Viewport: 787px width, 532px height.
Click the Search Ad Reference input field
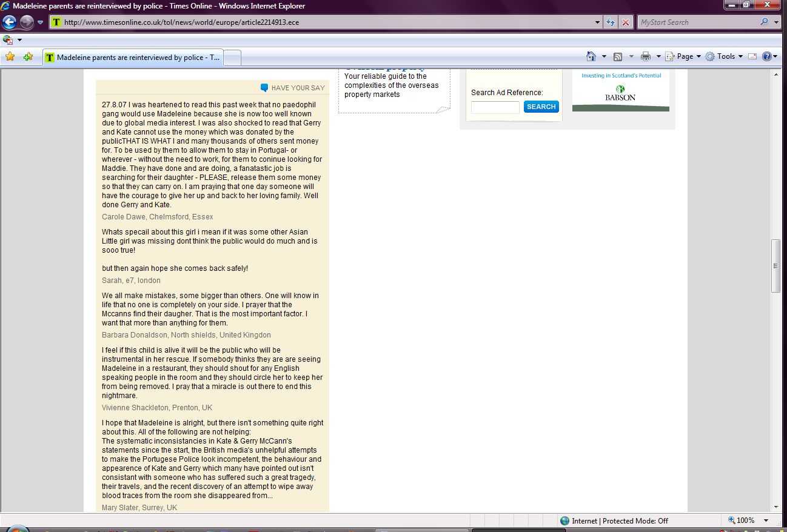tap(495, 107)
